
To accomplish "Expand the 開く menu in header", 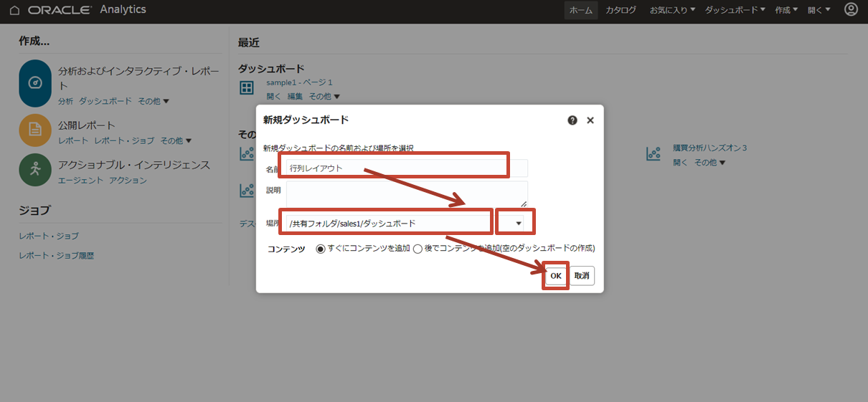I will coord(819,10).
